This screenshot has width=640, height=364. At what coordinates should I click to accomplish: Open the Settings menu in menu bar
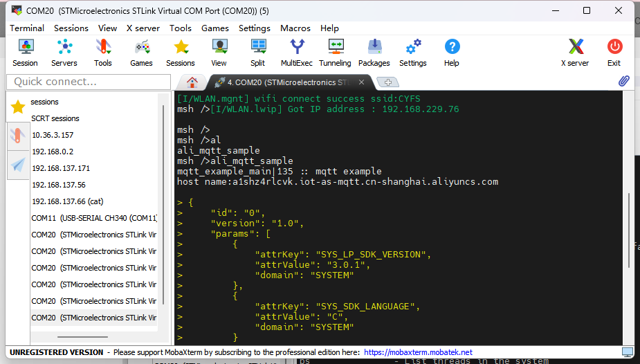click(255, 28)
